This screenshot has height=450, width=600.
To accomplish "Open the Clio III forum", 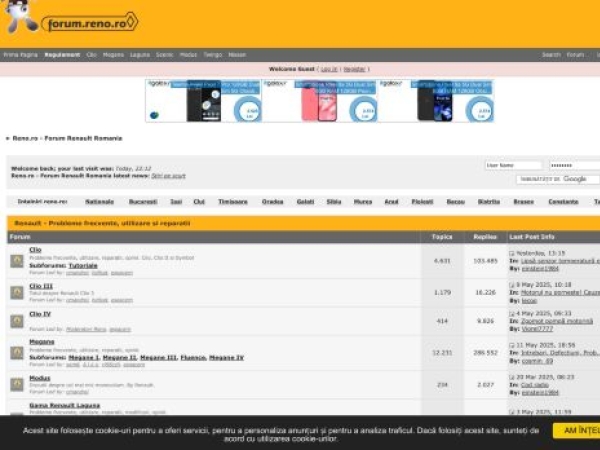I will click(41, 286).
